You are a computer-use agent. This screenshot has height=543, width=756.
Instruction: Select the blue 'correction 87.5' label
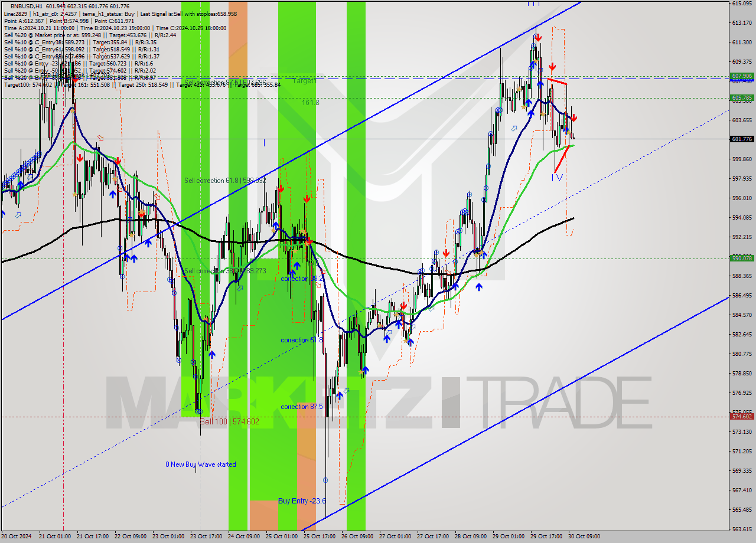[302, 407]
